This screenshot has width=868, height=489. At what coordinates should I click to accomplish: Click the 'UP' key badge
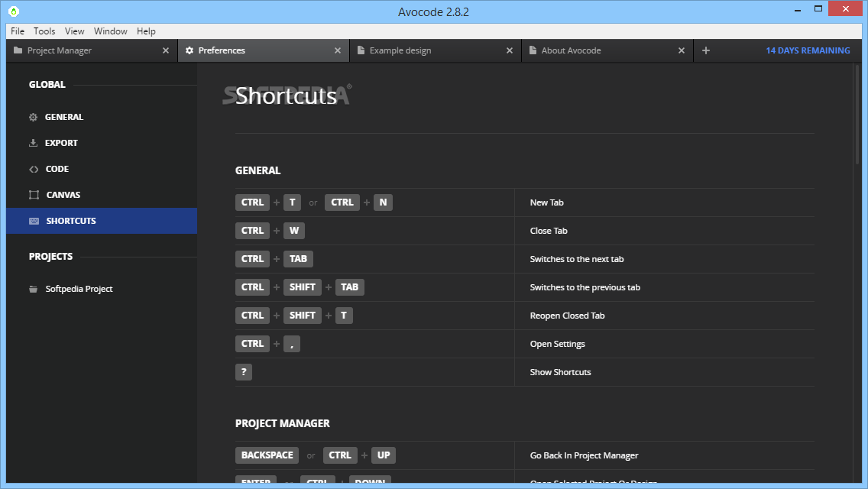pyautogui.click(x=384, y=455)
